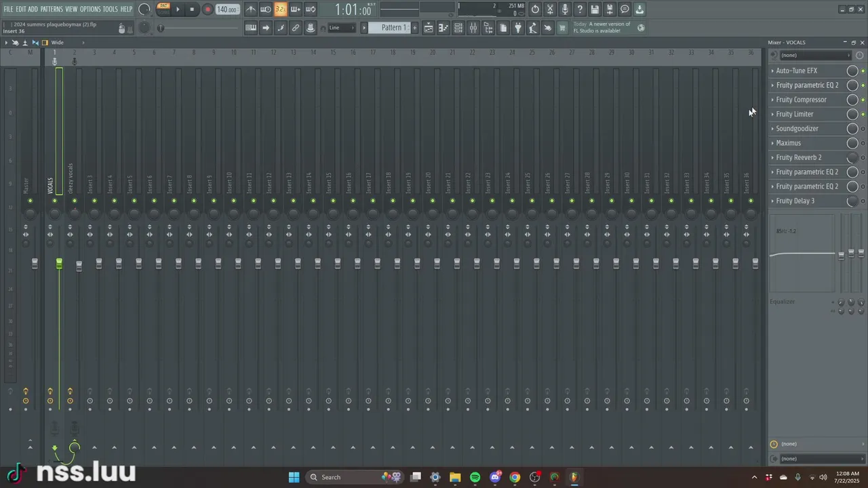
Task: Click the question mark help icon
Action: tap(580, 9)
